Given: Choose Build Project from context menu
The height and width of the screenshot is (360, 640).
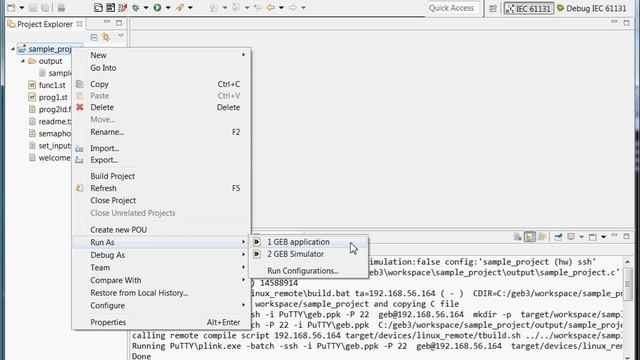Looking at the screenshot, I should coord(162,176).
